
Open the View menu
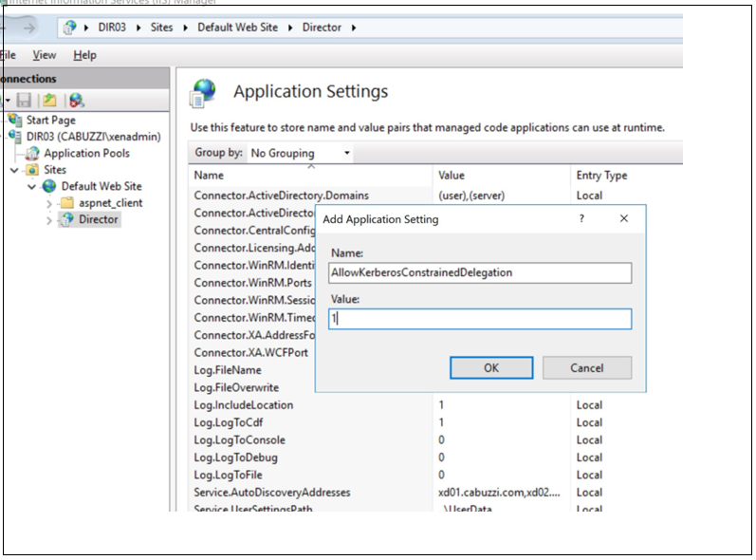pos(45,55)
